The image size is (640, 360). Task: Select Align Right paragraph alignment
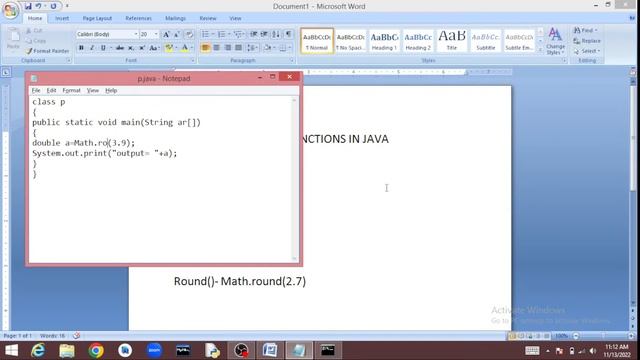pyautogui.click(x=228, y=48)
